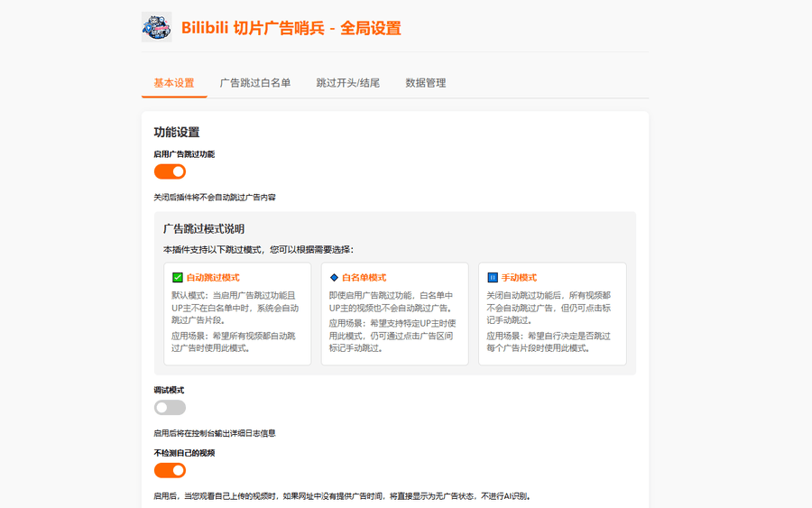
Task: Enable the 调试模式 toggle
Action: click(170, 408)
